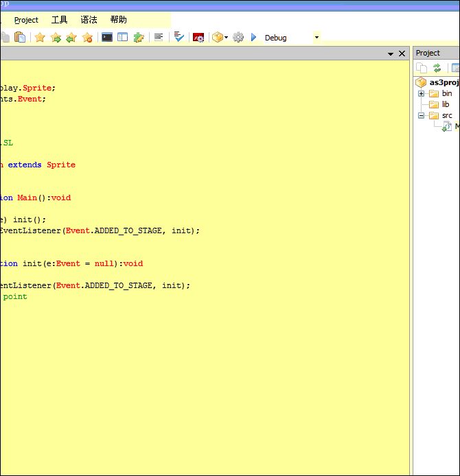Viewport: 460px width, 476px height.
Task: Open the 帮助 menu
Action: (x=118, y=20)
